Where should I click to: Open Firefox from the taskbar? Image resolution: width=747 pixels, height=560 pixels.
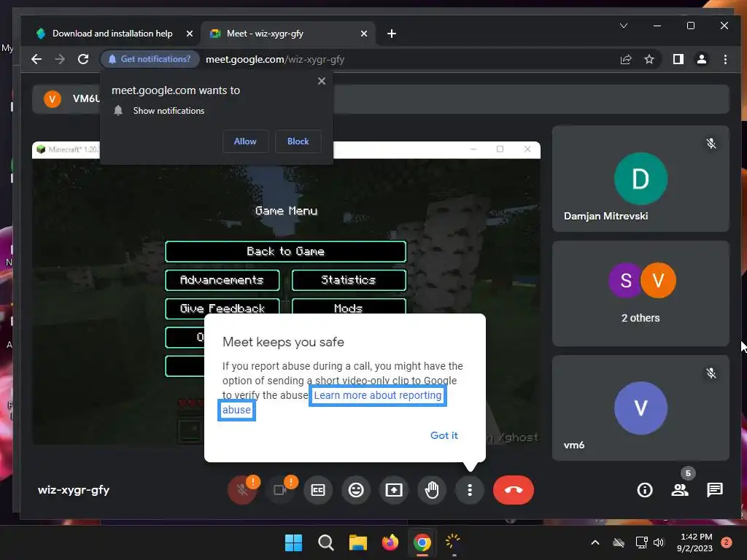[x=390, y=542]
